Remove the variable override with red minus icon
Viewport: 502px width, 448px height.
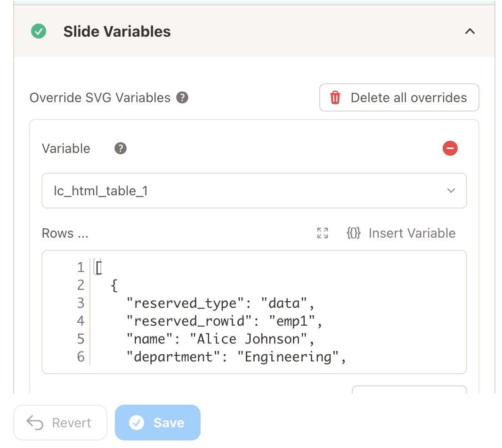click(x=450, y=149)
